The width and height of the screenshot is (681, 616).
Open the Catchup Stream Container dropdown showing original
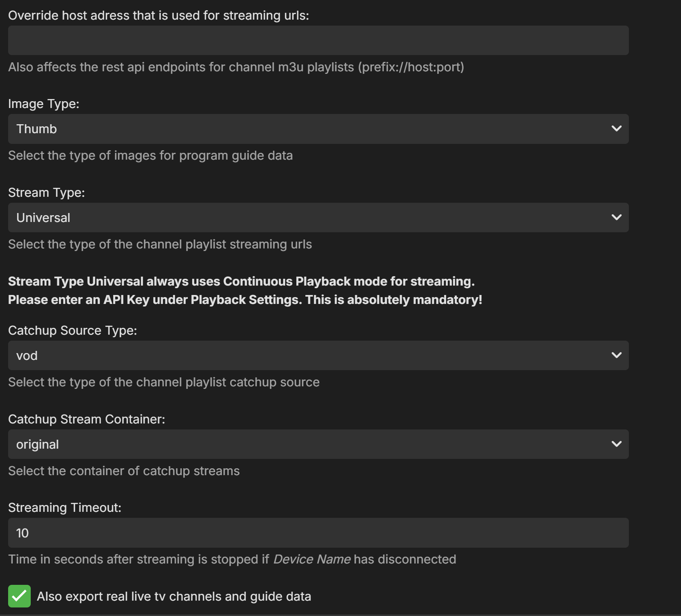pyautogui.click(x=299, y=444)
